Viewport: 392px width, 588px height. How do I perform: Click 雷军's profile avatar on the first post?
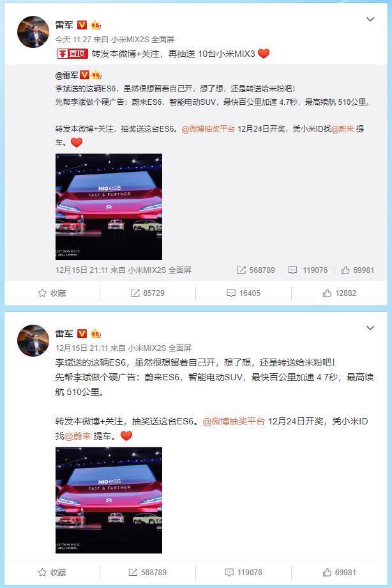pyautogui.click(x=33, y=32)
